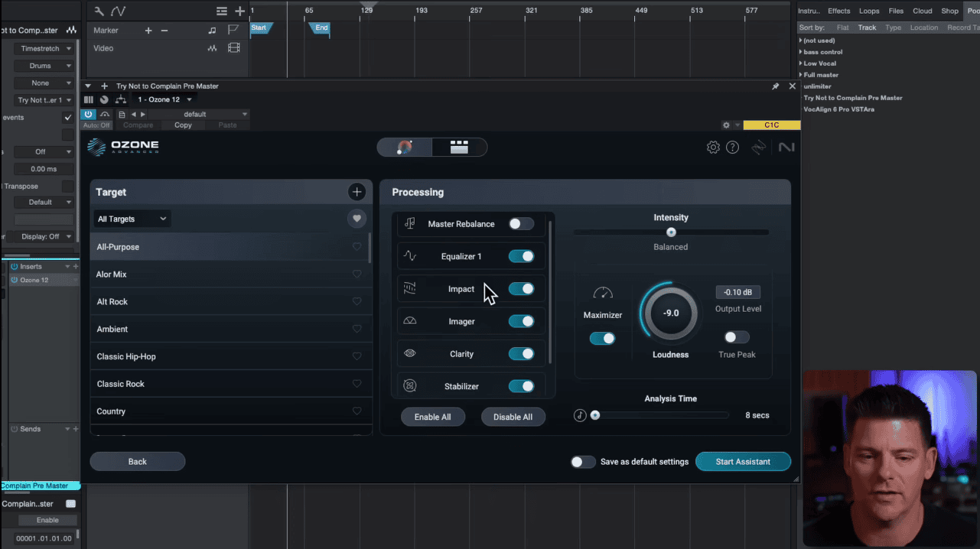Viewport: 980px width, 549px height.
Task: Click Disable All processing modules
Action: (513, 416)
